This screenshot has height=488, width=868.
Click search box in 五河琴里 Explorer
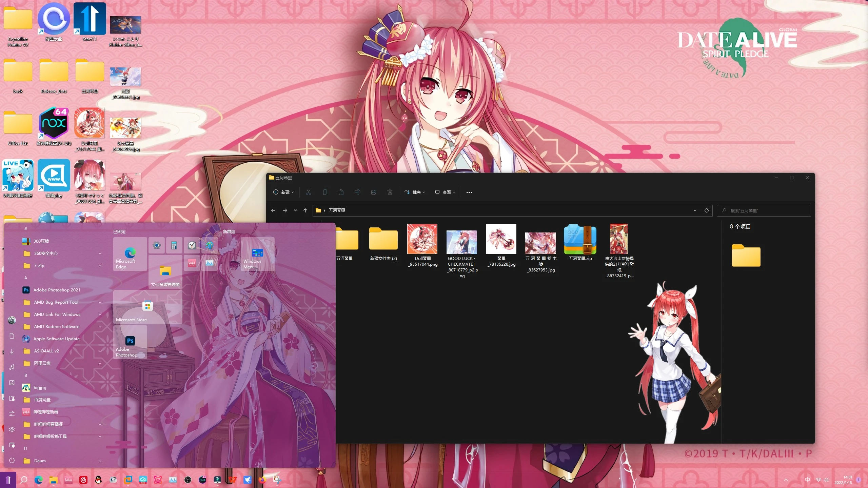[x=764, y=210]
